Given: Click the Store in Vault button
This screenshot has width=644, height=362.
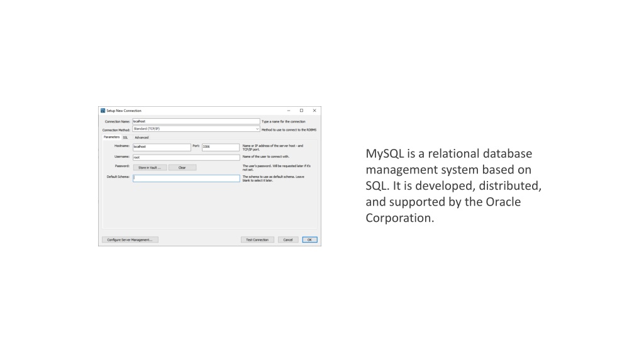Looking at the screenshot, I should tap(150, 167).
